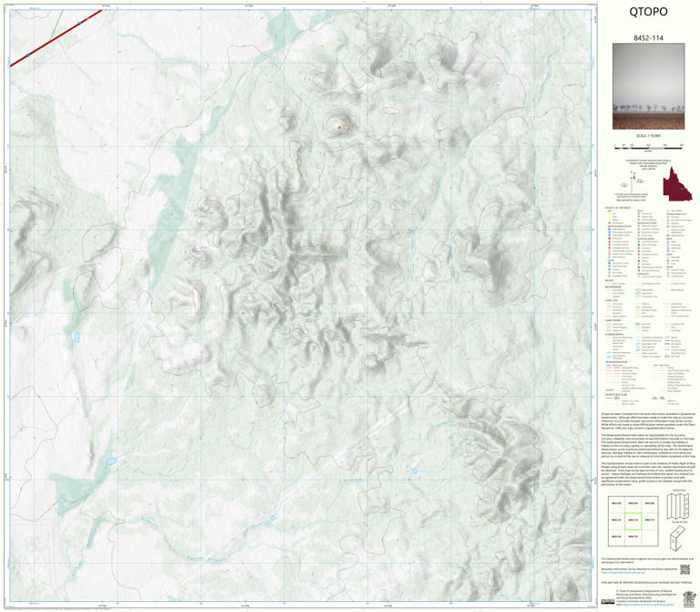Click the metres scale bar

pos(648,146)
